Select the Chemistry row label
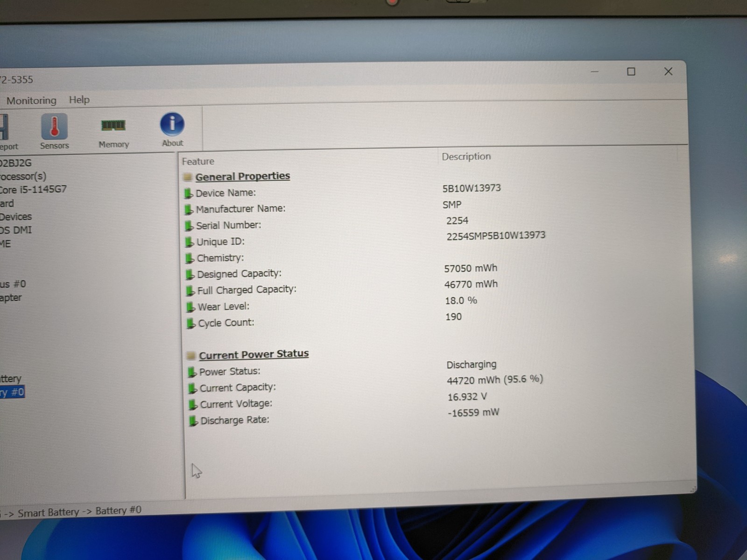 click(x=220, y=258)
